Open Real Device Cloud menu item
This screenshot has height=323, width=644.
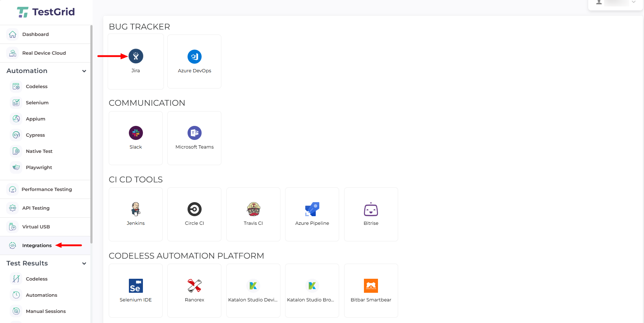[x=44, y=53]
